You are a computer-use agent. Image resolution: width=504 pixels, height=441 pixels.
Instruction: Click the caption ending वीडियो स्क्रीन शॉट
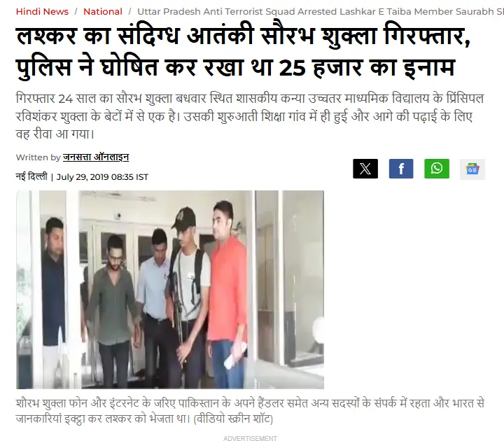coord(233,419)
